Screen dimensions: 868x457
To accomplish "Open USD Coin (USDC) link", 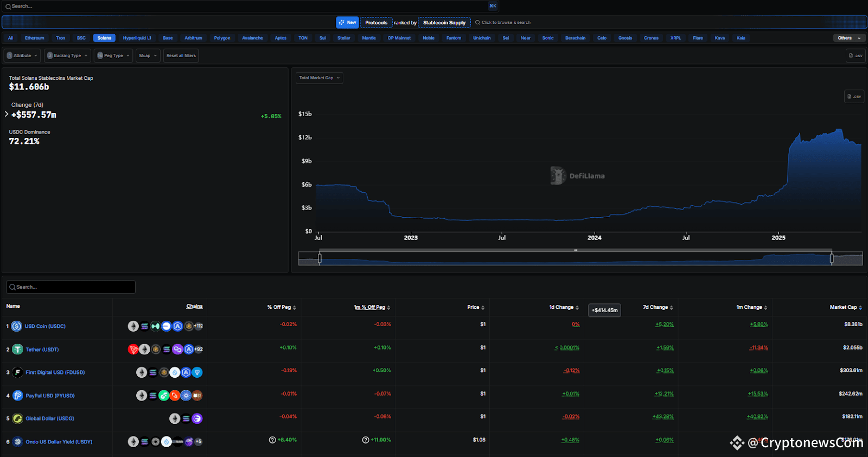I will pyautogui.click(x=45, y=326).
